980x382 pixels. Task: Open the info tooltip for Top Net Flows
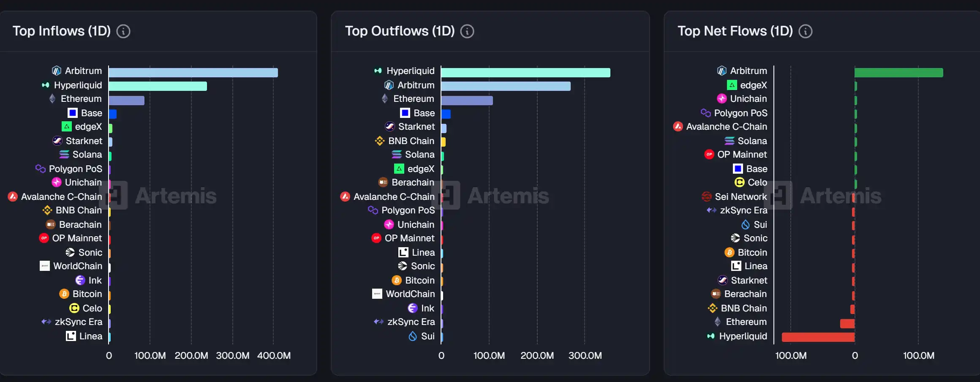pos(805,31)
